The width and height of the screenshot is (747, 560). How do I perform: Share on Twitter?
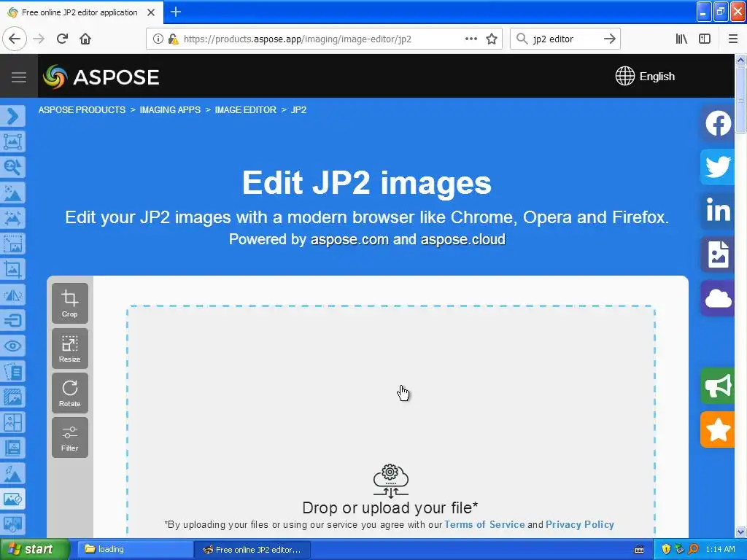point(718,167)
